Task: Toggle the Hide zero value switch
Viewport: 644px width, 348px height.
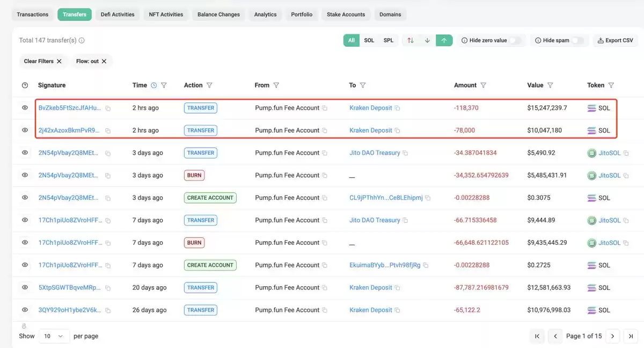Action: tap(515, 41)
